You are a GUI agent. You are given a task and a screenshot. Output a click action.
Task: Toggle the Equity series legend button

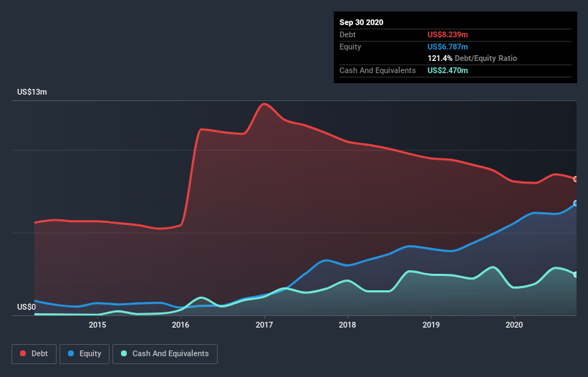85,354
